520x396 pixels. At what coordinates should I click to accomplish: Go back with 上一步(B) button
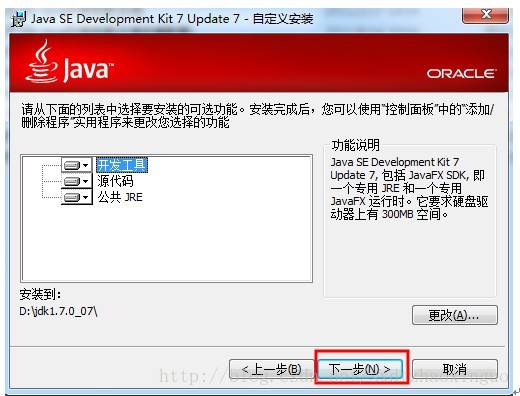pyautogui.click(x=271, y=369)
